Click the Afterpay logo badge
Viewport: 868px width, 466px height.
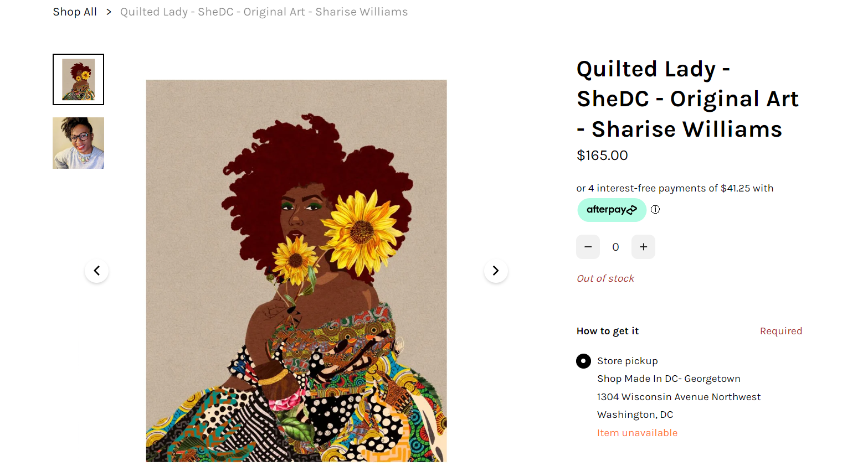612,210
